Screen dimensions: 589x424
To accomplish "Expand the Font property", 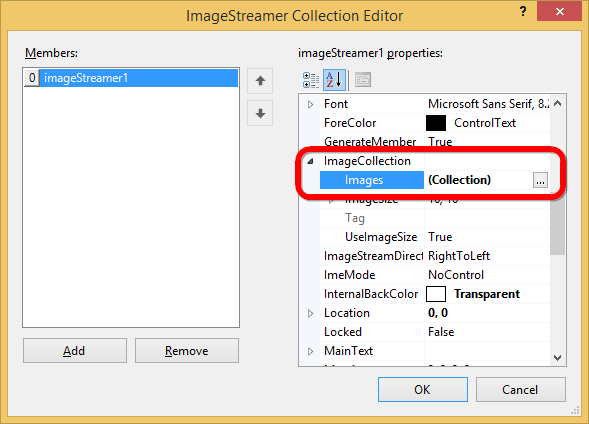I will [x=310, y=104].
